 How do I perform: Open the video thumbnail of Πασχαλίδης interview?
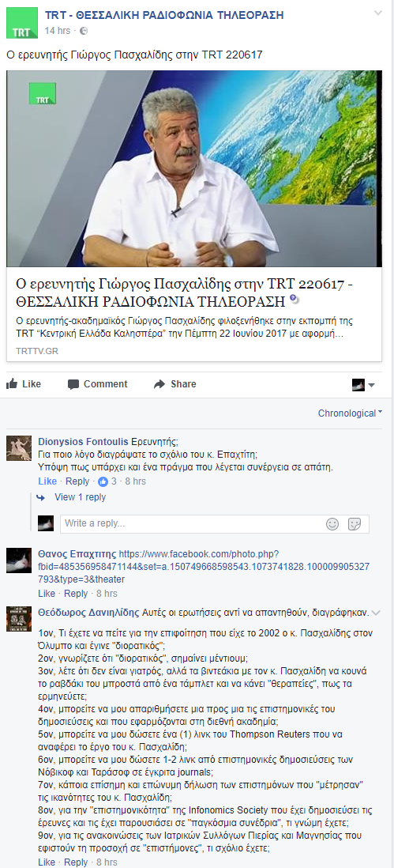(x=194, y=169)
